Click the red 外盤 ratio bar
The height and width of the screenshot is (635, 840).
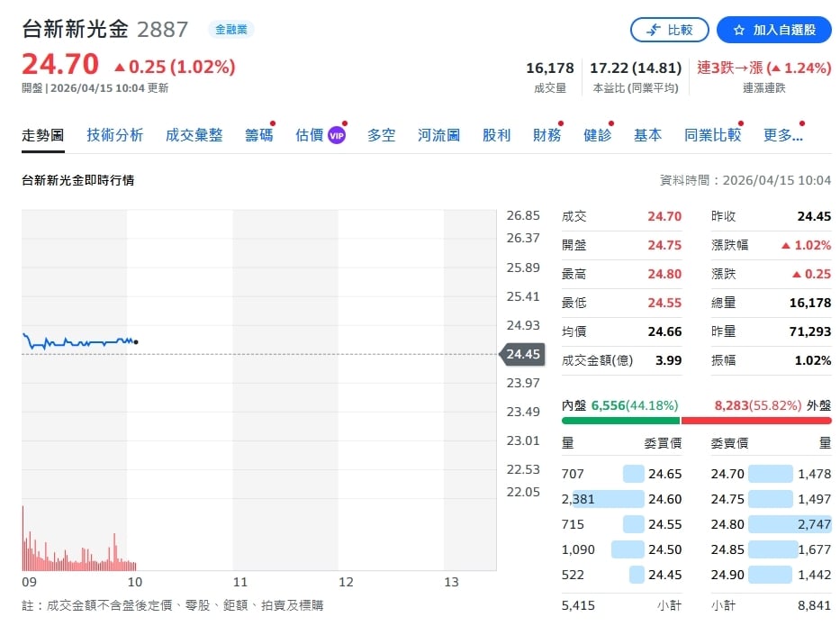756,421
